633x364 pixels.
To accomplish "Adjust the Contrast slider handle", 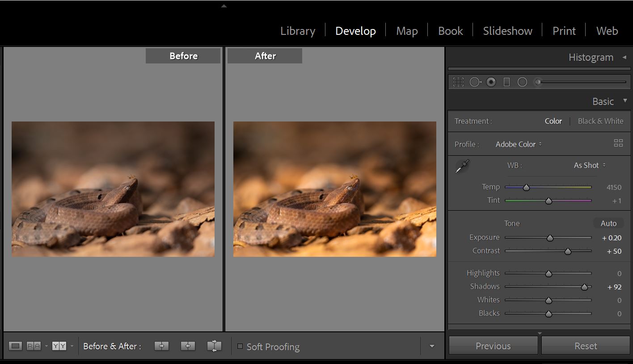I will click(x=568, y=251).
